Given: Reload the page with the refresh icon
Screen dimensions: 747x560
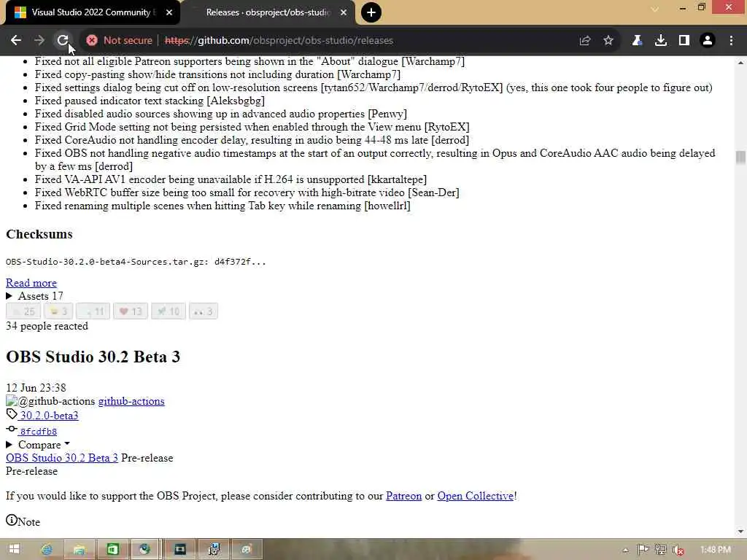Looking at the screenshot, I should coord(63,41).
